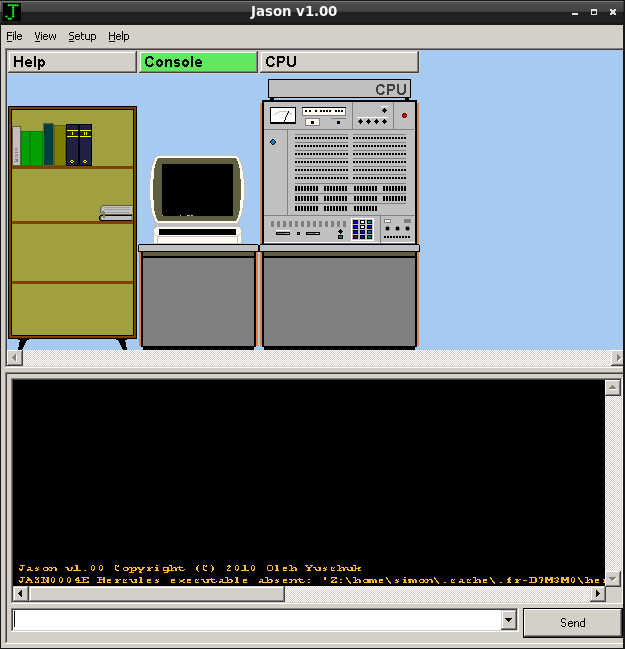Select the dark teal book on shelf
Image resolution: width=625 pixels, height=649 pixels.
(48, 144)
